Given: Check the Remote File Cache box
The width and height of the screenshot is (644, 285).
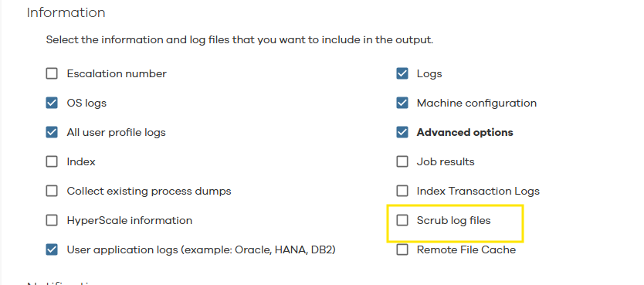Looking at the screenshot, I should point(402,249).
